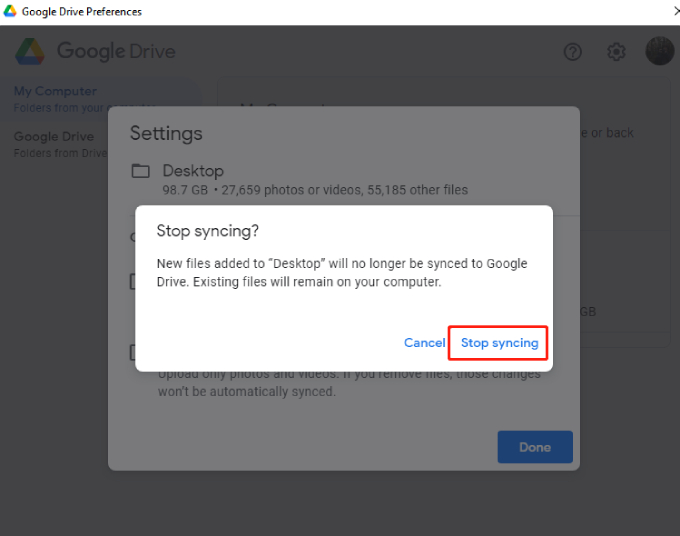Click the account profile avatar

[x=660, y=51]
